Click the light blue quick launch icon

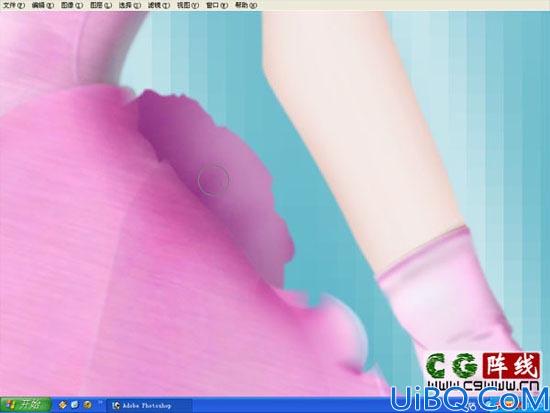pyautogui.click(x=75, y=405)
